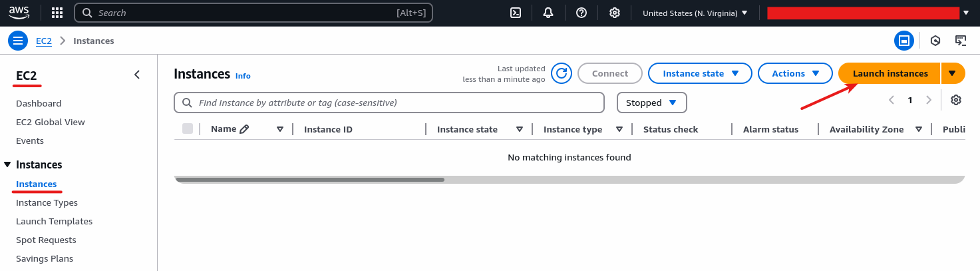Click the EC2 heading in sidebar
Viewport: 980px width, 271px height.
coord(26,75)
